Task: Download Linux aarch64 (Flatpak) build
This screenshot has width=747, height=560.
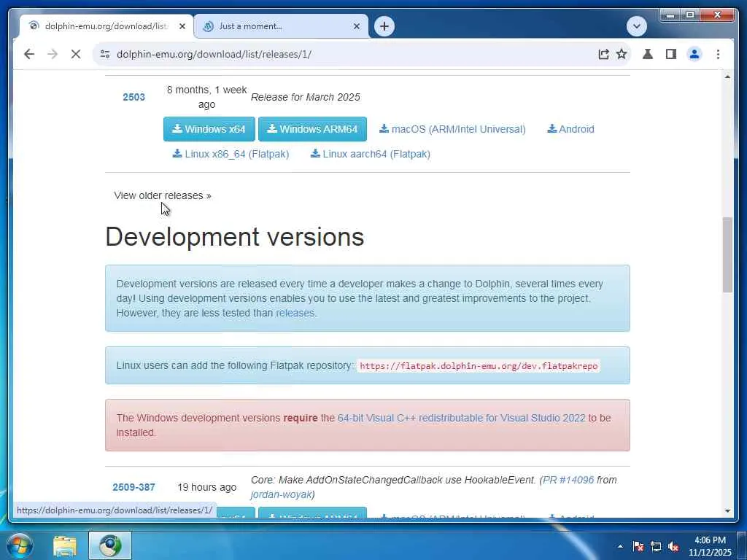Action: (371, 154)
